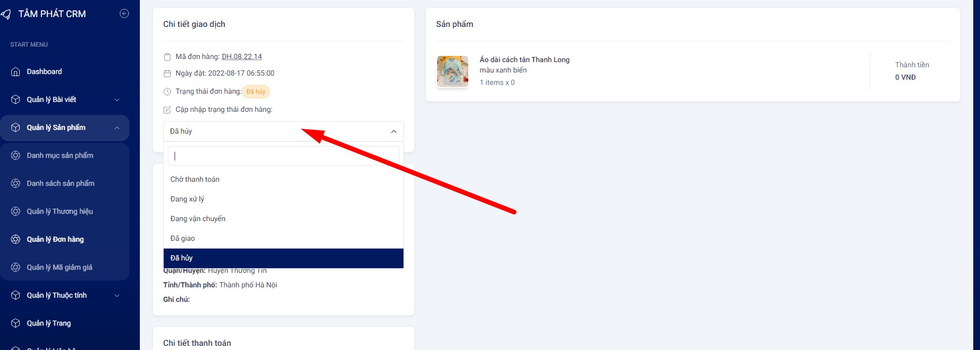Screen dimensions: 980x350
Task: Select highlighted Đã hủy option
Action: (x=283, y=258)
